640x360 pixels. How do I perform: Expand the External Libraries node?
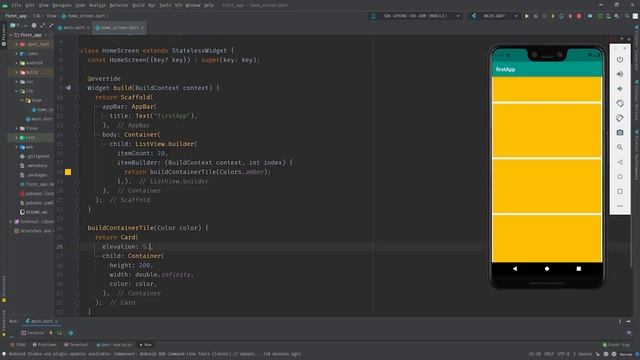11,222
